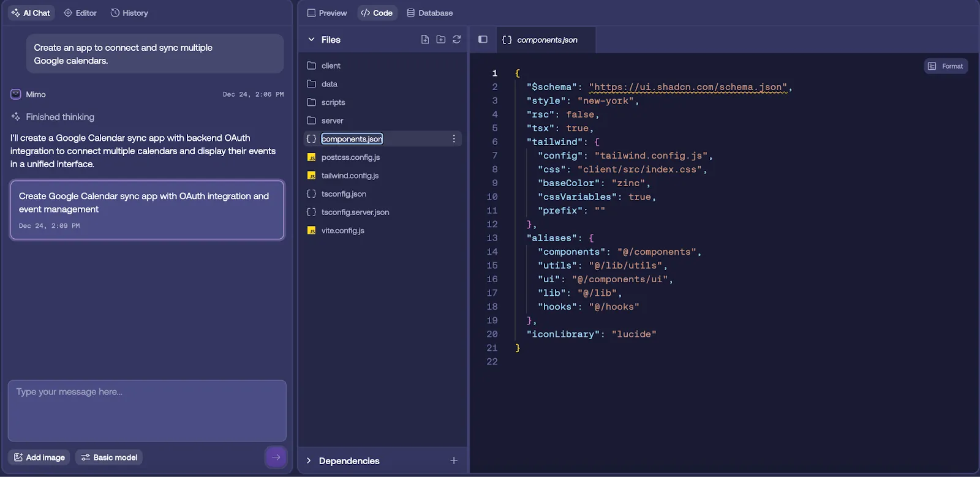
Task: Open the Create Google Calendar sync app card
Action: point(147,210)
